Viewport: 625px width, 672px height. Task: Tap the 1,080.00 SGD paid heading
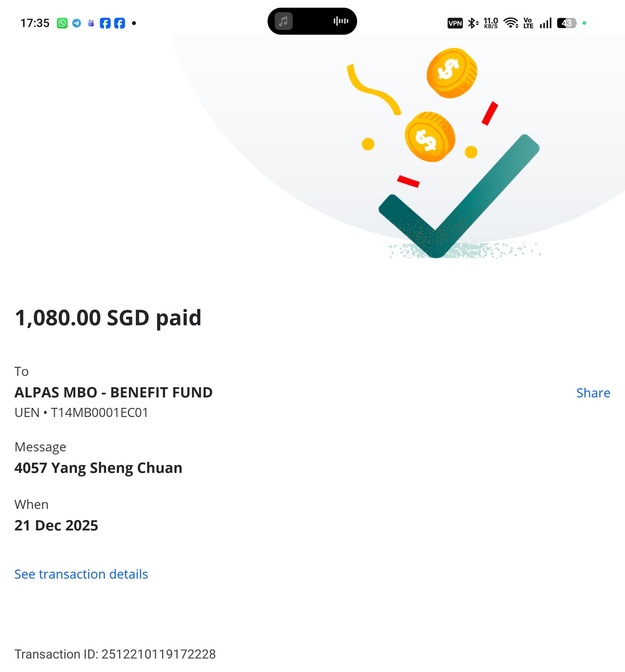point(108,318)
